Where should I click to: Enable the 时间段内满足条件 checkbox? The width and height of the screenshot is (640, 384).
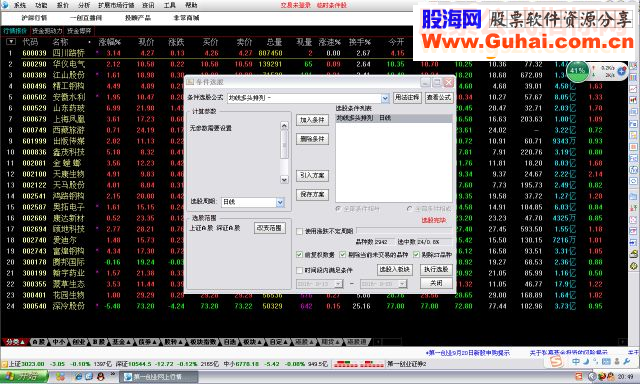point(300,270)
